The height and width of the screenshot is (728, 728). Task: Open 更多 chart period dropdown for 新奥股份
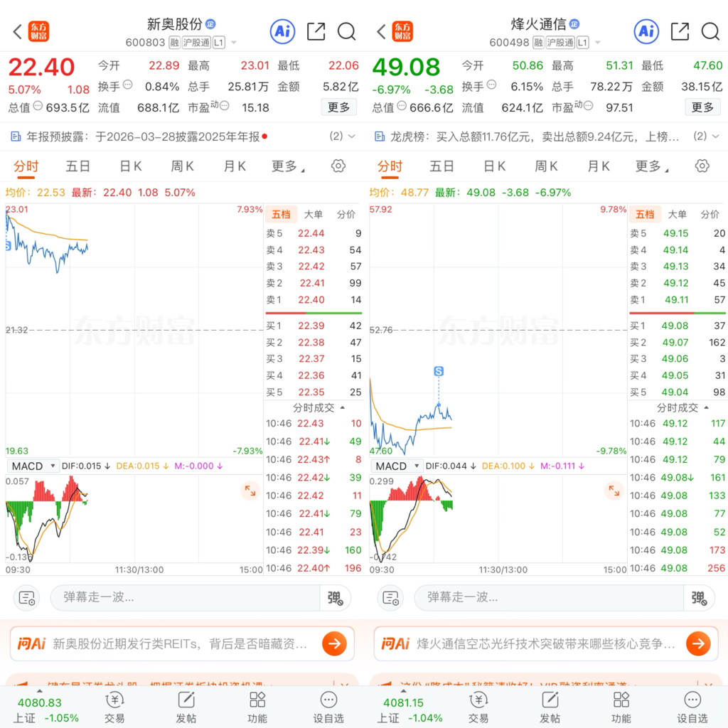[288, 166]
